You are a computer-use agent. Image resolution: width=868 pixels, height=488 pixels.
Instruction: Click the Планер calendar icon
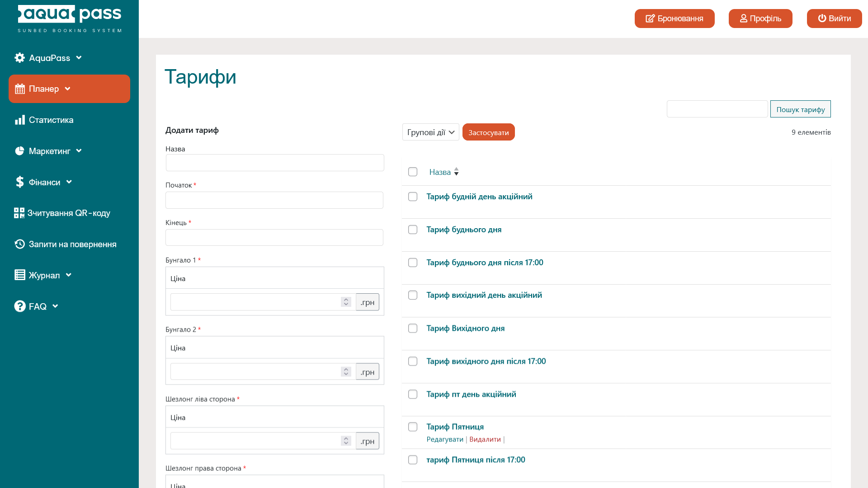(20, 89)
